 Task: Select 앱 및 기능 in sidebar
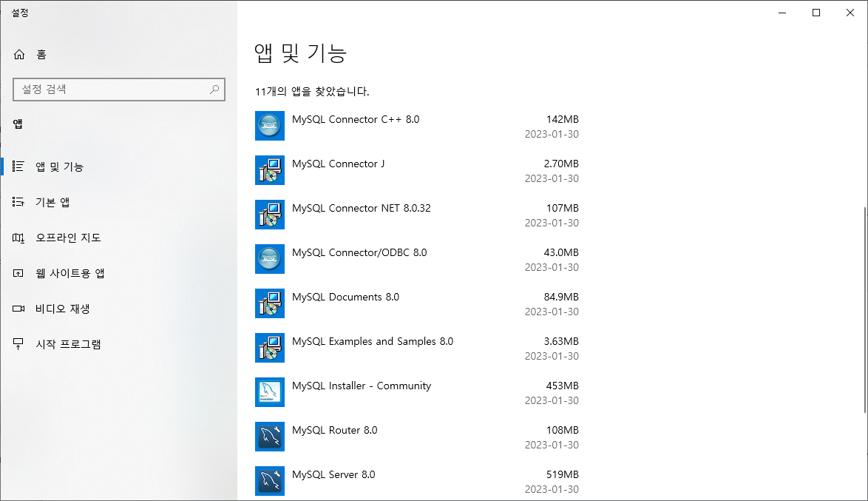(118, 167)
